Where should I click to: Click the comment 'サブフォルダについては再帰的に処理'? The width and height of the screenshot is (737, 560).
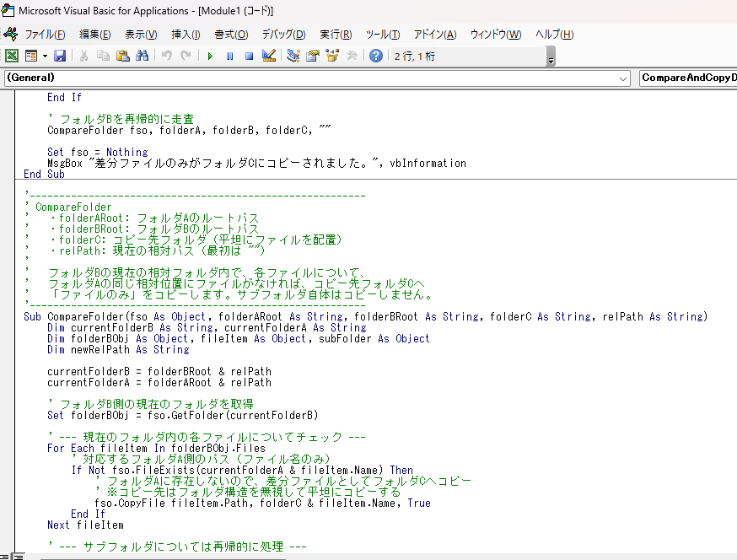click(x=183, y=547)
